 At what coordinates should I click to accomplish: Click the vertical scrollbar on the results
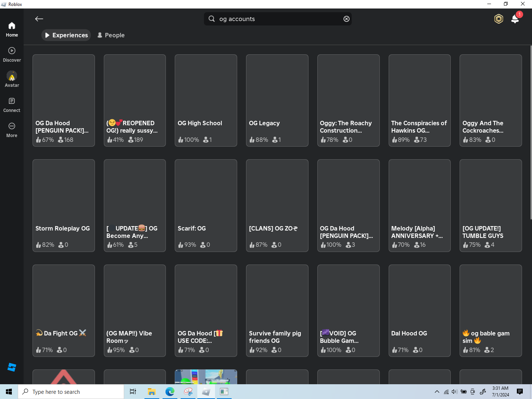tap(531, 133)
